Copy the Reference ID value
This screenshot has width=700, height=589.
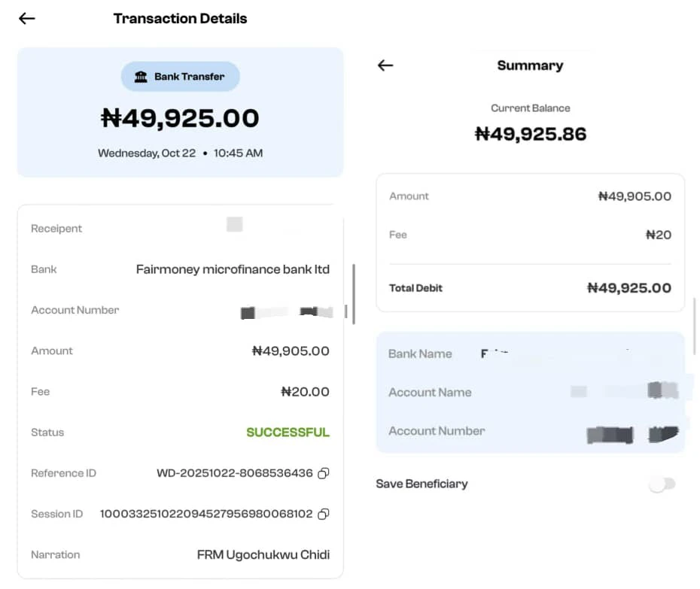(323, 473)
